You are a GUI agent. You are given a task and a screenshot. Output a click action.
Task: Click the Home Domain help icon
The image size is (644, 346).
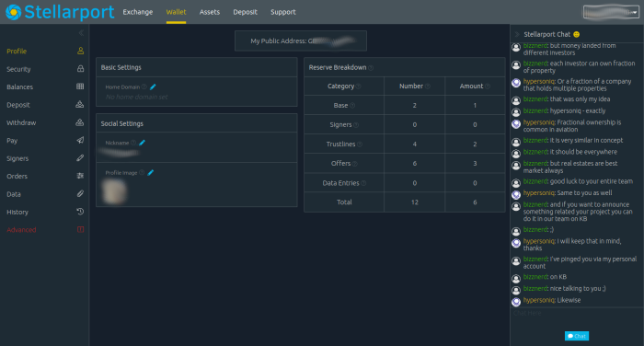[x=144, y=86]
